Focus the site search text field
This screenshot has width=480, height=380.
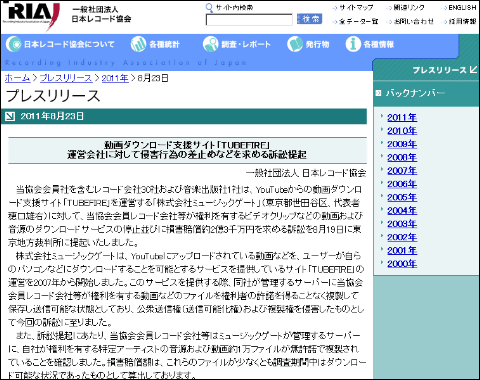(x=249, y=20)
